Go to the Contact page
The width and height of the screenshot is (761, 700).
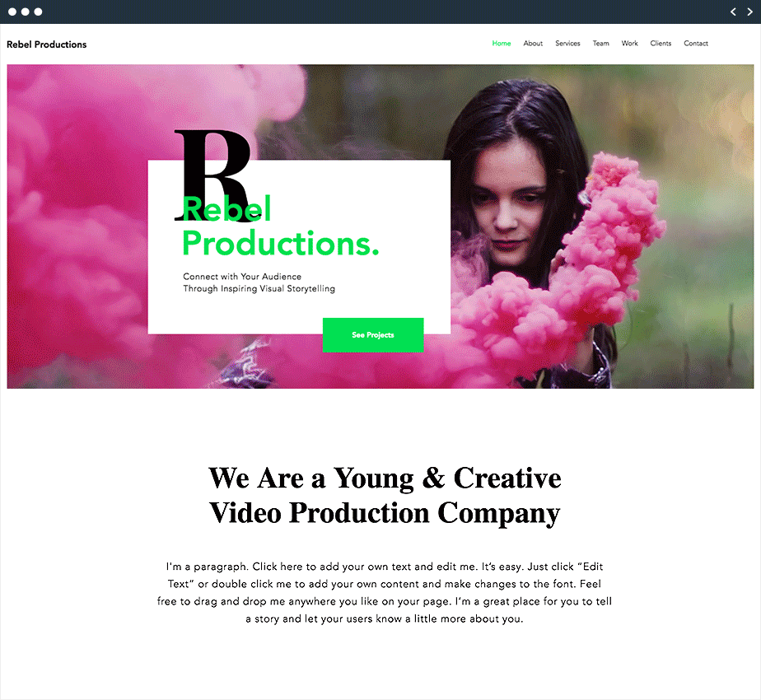coord(695,43)
